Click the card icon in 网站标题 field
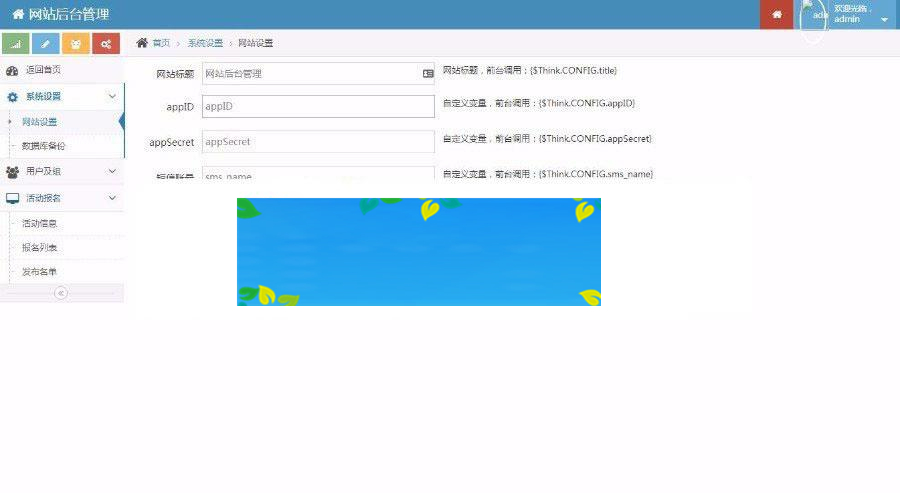The width and height of the screenshot is (900, 493). coord(428,73)
